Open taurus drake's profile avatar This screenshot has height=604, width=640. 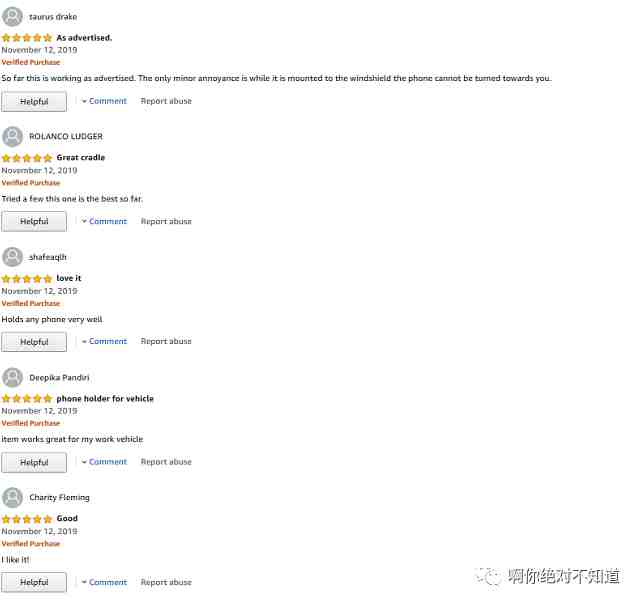click(x=12, y=17)
